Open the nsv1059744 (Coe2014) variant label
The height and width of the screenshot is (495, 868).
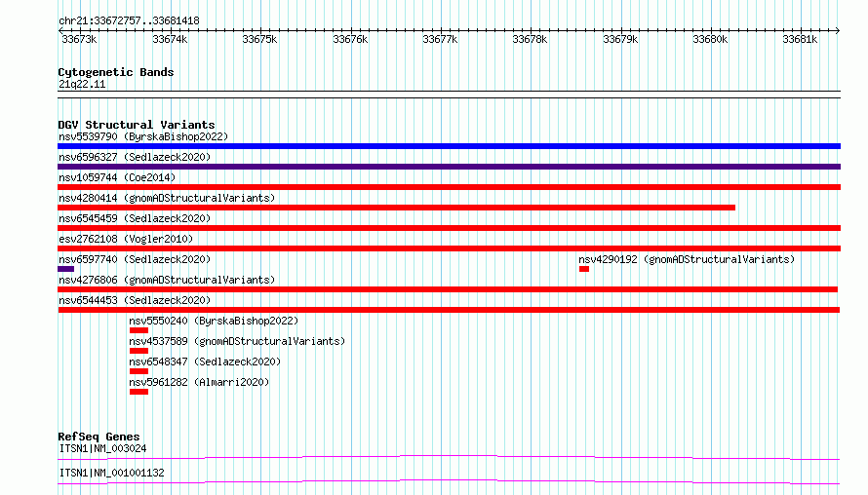117,177
